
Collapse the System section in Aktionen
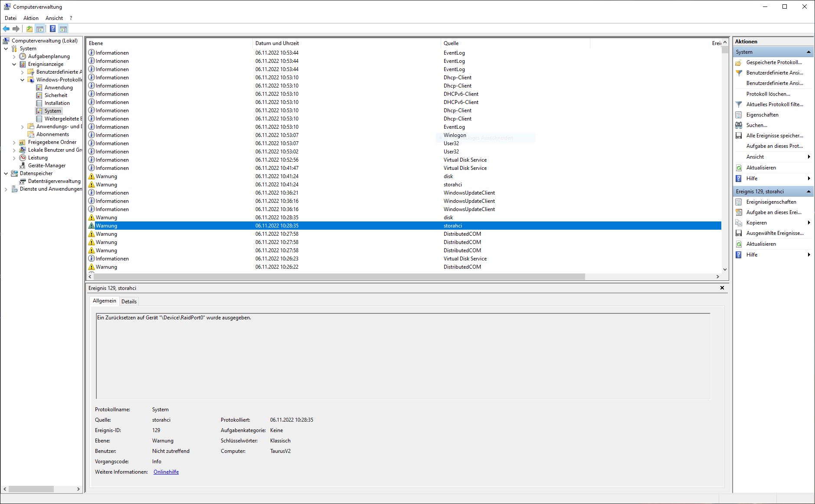click(x=808, y=52)
